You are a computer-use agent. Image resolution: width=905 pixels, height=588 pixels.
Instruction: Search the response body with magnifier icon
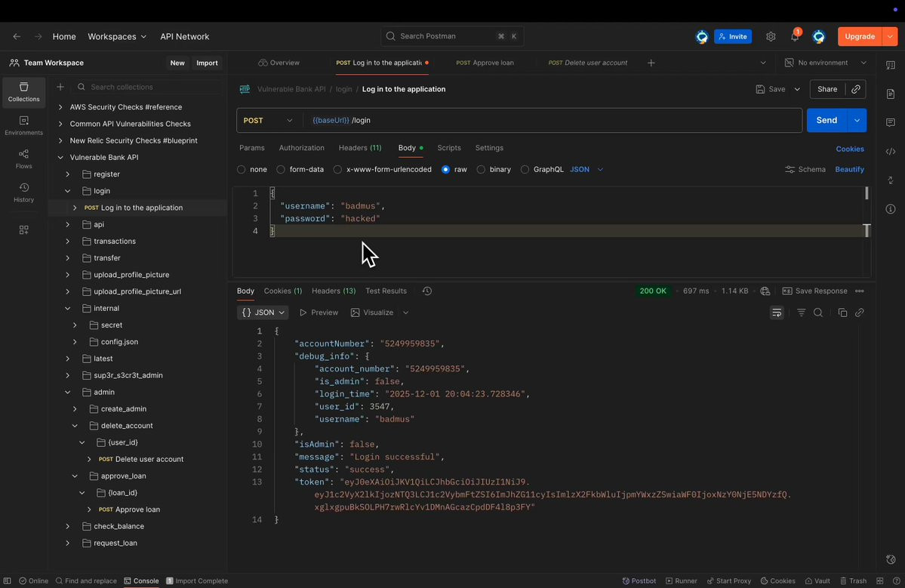click(x=818, y=312)
